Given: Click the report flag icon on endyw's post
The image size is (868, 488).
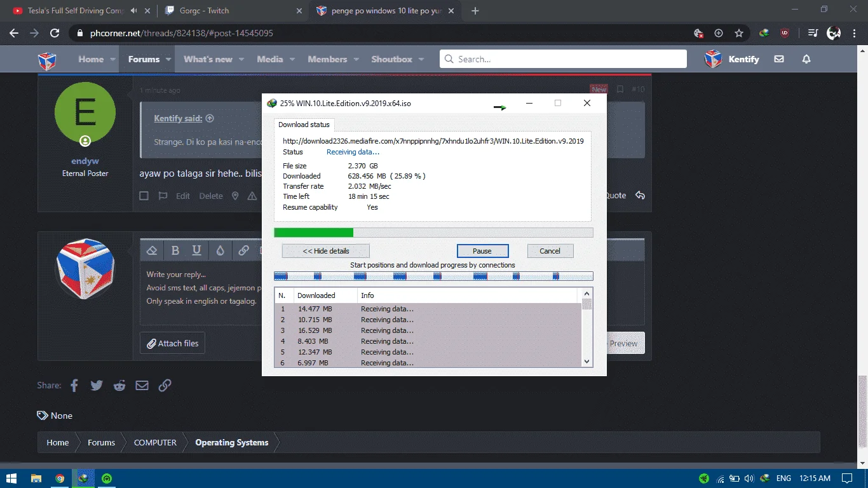Looking at the screenshot, I should (163, 196).
